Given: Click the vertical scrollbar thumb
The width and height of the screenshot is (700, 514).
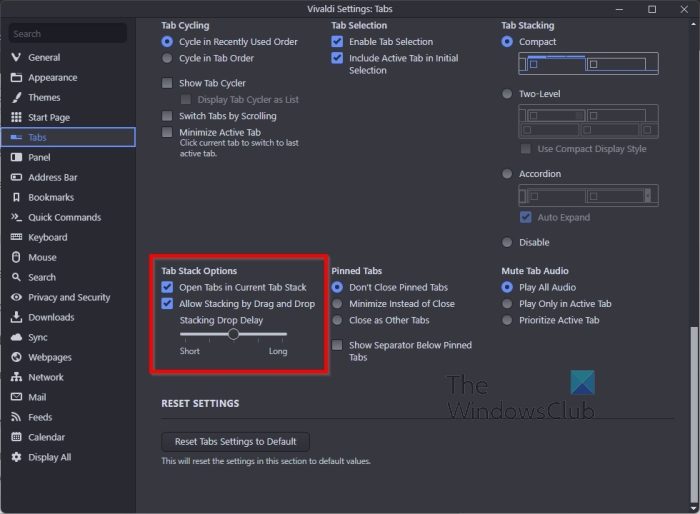Looking at the screenshot, I should pyautogui.click(x=693, y=415).
